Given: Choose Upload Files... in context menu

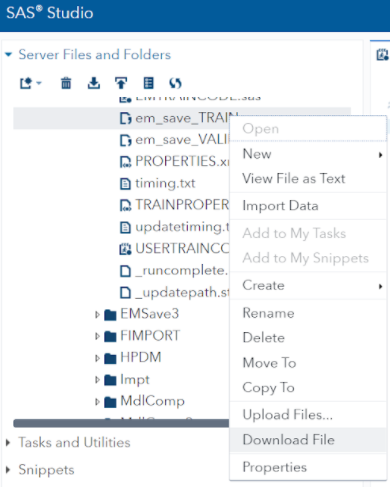Looking at the screenshot, I should (x=308, y=415).
